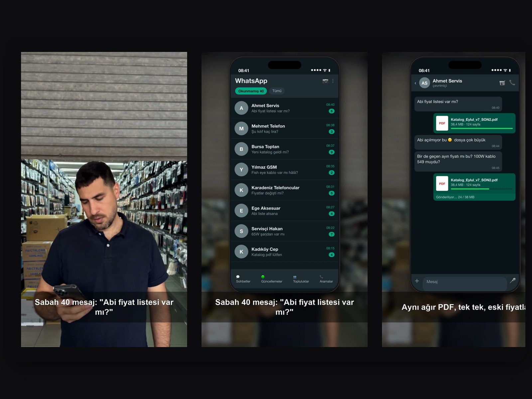Click upload progress bar of the sending PDF

pos(482,189)
